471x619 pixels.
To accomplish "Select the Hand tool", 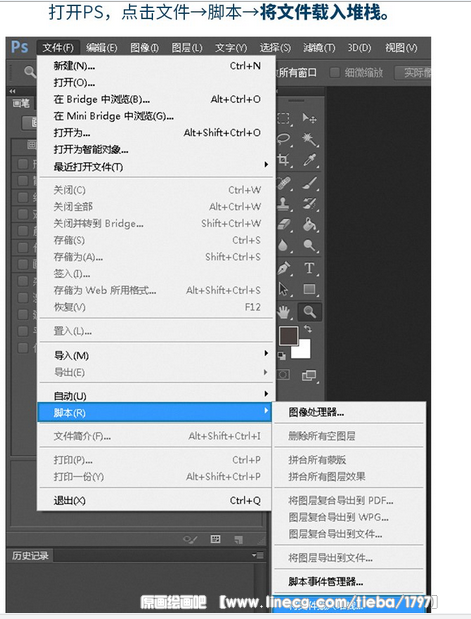I will coord(283,312).
